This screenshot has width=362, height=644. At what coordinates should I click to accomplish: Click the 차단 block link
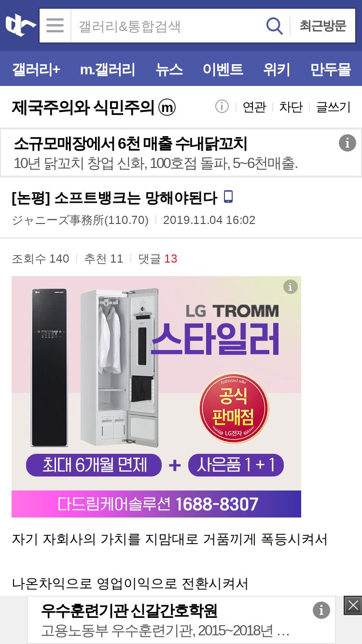[291, 107]
